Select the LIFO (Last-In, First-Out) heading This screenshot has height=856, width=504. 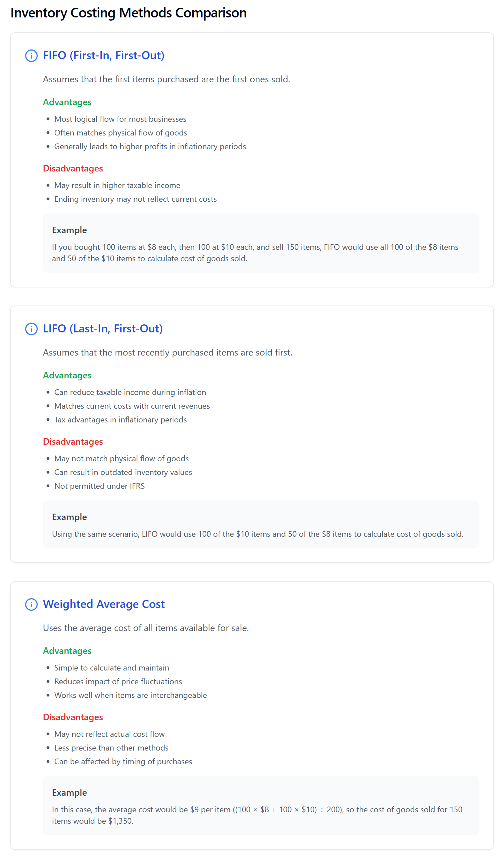pyautogui.click(x=103, y=328)
